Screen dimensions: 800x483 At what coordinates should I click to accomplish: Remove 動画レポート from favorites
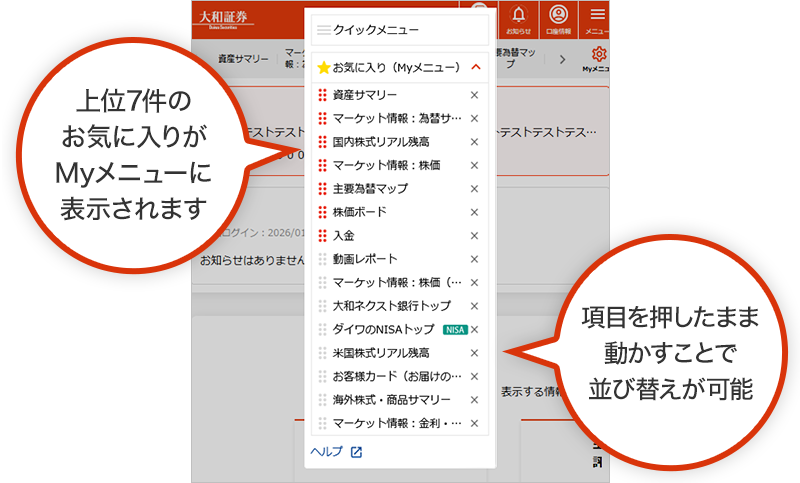point(474,259)
